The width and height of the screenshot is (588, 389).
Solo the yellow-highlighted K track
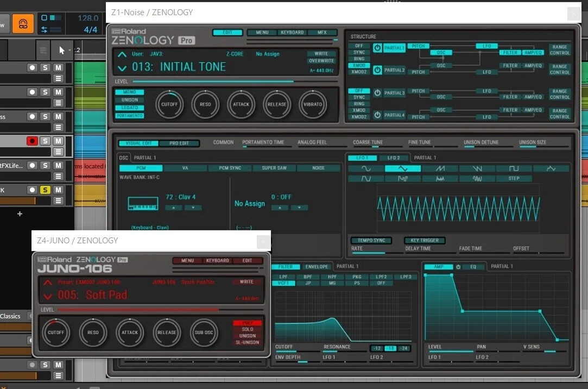46,190
